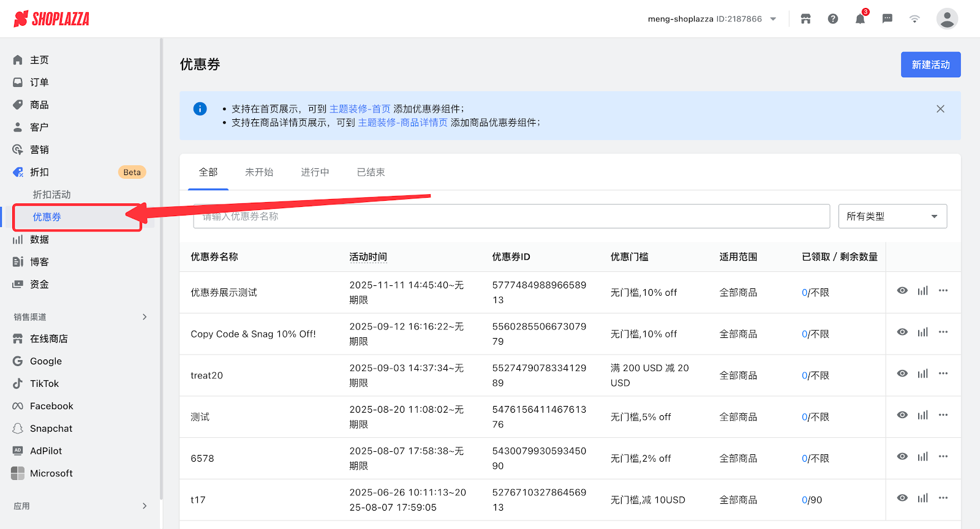This screenshot has width=980, height=529.
Task: Click the user avatar icon
Action: click(x=947, y=19)
